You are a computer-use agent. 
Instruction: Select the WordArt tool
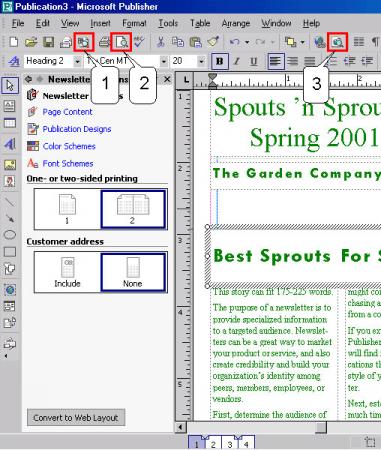click(x=9, y=144)
